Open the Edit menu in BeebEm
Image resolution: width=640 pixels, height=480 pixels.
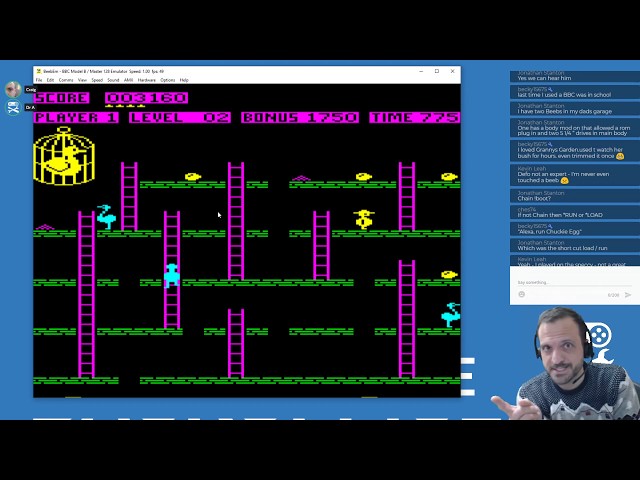pos(50,80)
